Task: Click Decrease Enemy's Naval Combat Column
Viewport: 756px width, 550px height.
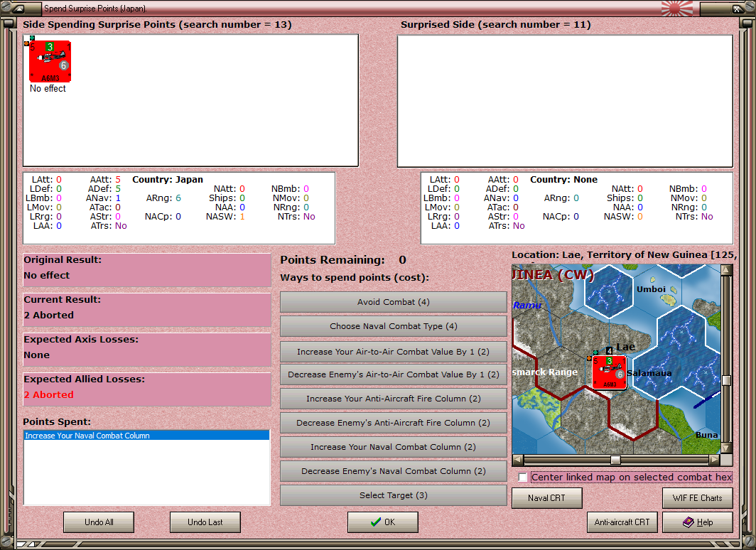Action: (394, 471)
